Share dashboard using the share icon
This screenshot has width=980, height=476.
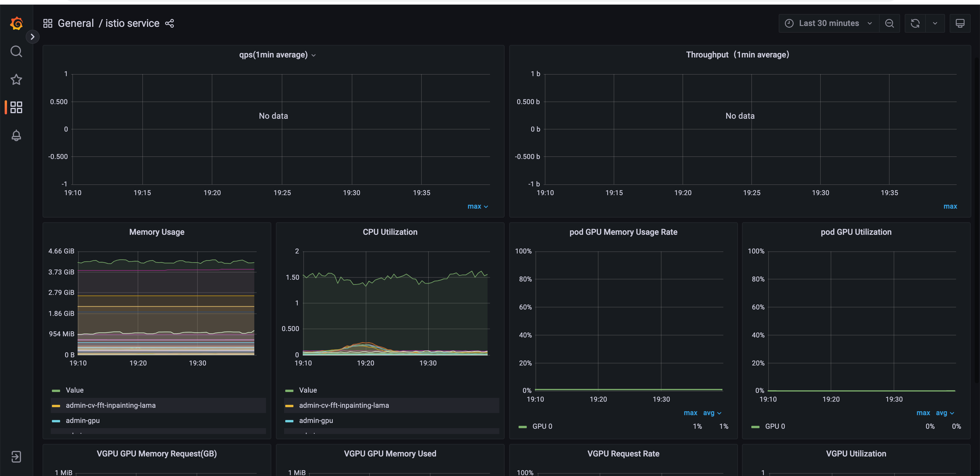coord(169,24)
